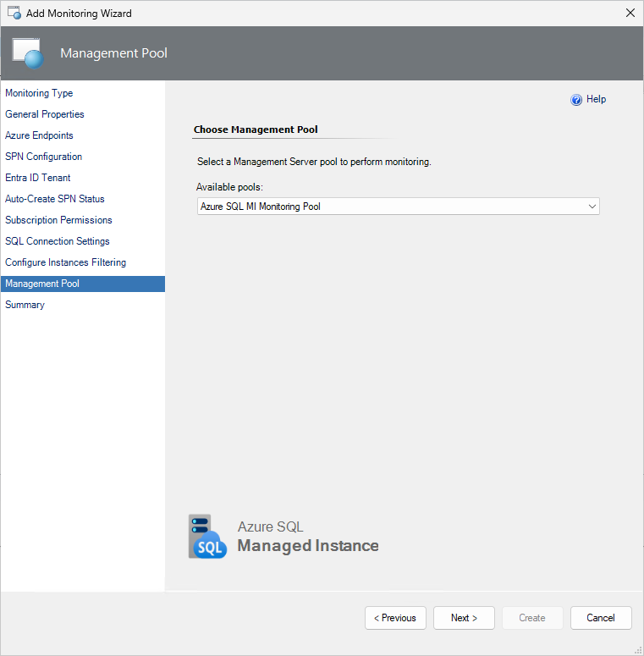This screenshot has width=644, height=656.
Task: Click the 'Available pools:' label
Action: [x=229, y=187]
